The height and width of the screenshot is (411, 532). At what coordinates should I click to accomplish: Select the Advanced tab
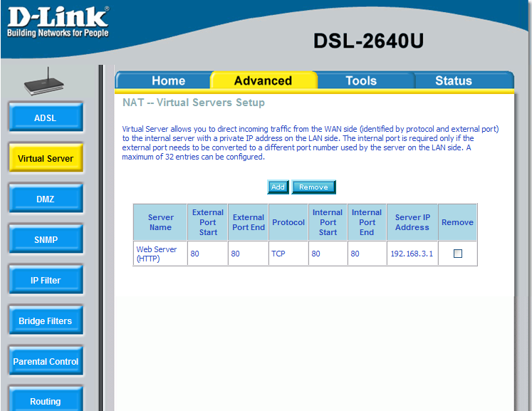[263, 80]
